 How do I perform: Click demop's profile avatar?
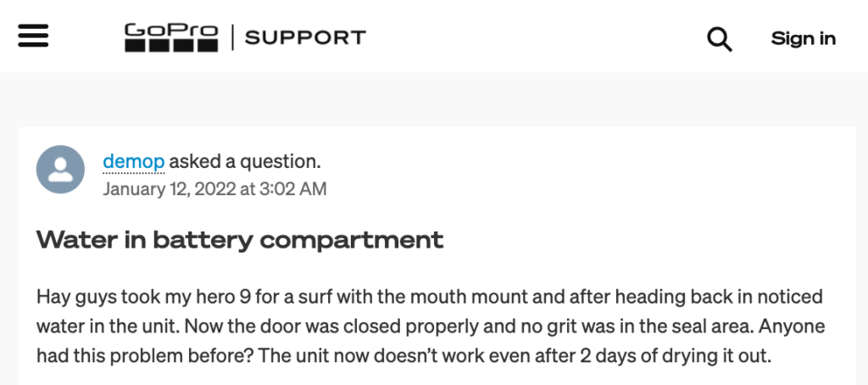[x=60, y=170]
